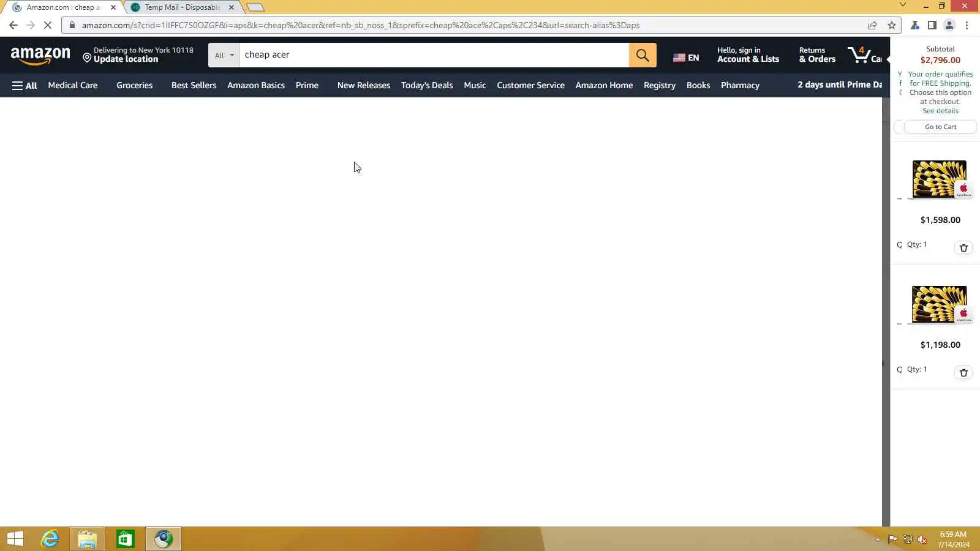Viewport: 980px width, 551px height.
Task: Click Amazon Home link
Action: (x=604, y=85)
